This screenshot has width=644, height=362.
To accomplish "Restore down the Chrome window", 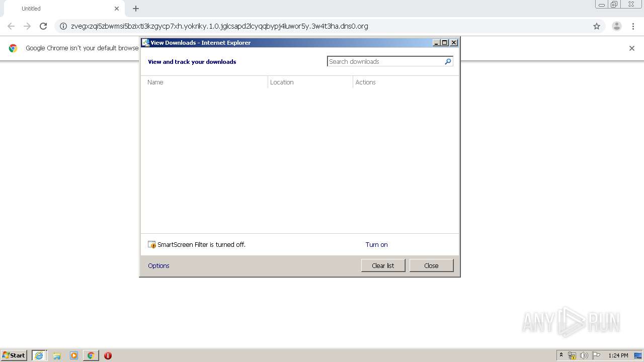I will pos(614,5).
